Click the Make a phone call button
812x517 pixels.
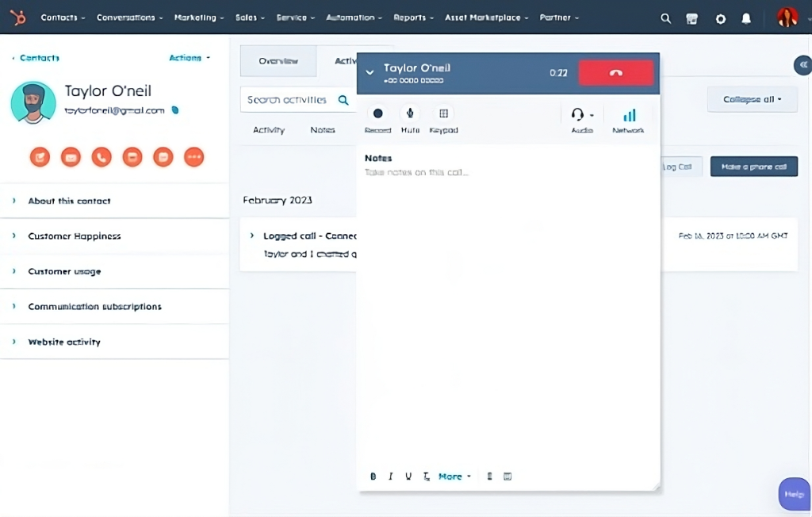pyautogui.click(x=753, y=167)
